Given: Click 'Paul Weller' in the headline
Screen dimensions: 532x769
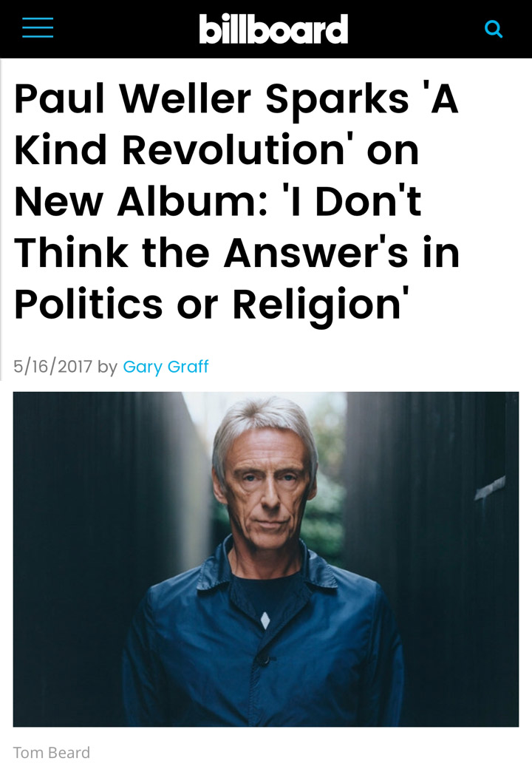Looking at the screenshot, I should tap(133, 98).
